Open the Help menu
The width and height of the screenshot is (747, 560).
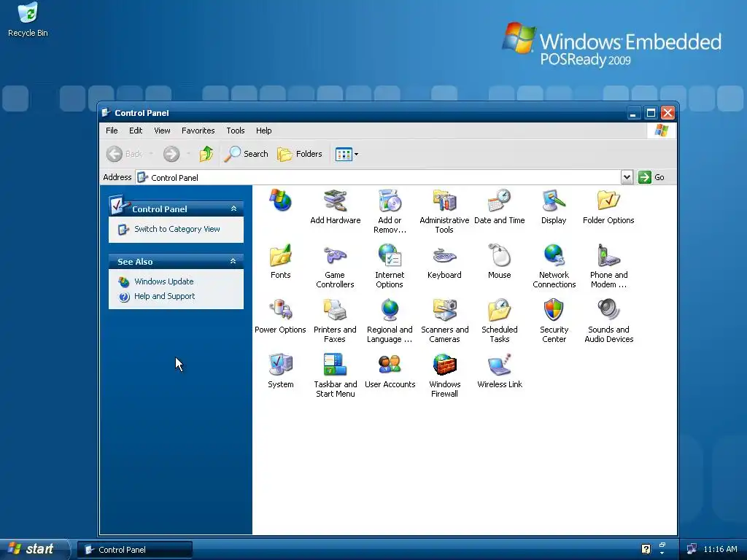tap(263, 131)
